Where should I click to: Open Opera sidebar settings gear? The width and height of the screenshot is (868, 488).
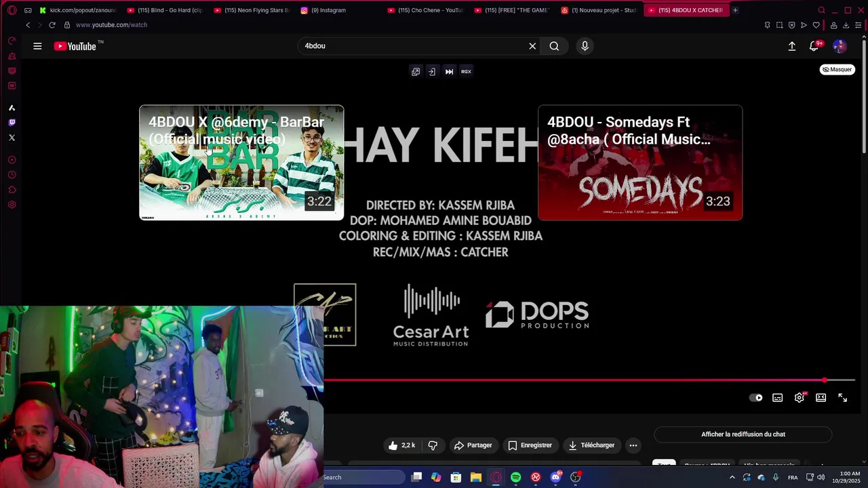(x=12, y=205)
